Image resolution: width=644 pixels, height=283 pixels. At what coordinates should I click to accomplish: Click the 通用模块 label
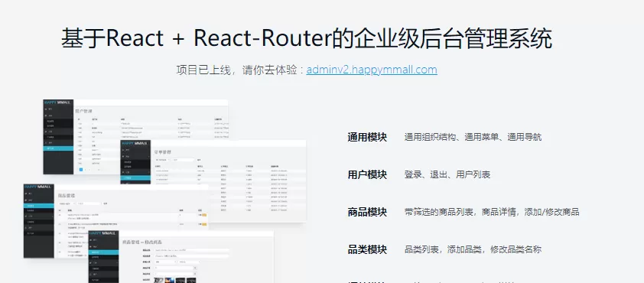pyautogui.click(x=367, y=137)
